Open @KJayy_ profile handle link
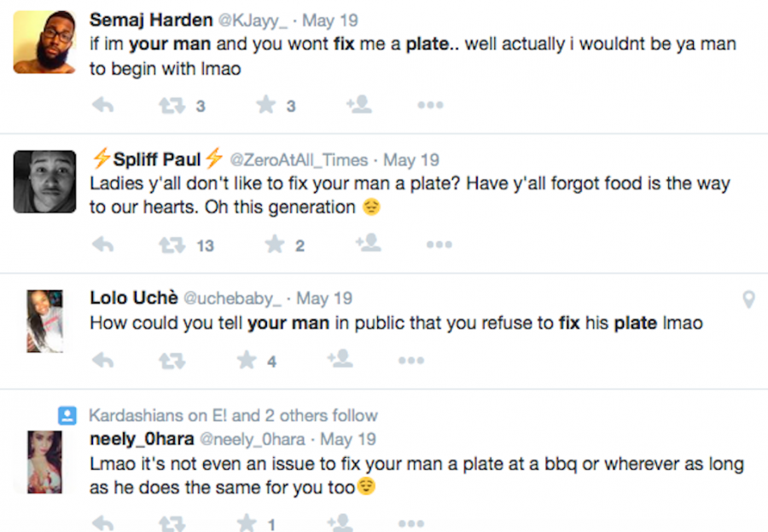Screen dimensions: 768x532 point(255,20)
